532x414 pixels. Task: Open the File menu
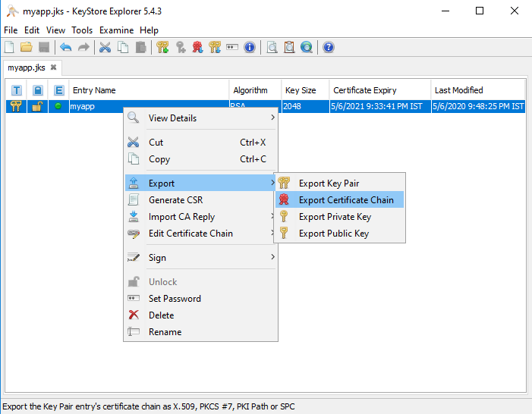tap(11, 30)
